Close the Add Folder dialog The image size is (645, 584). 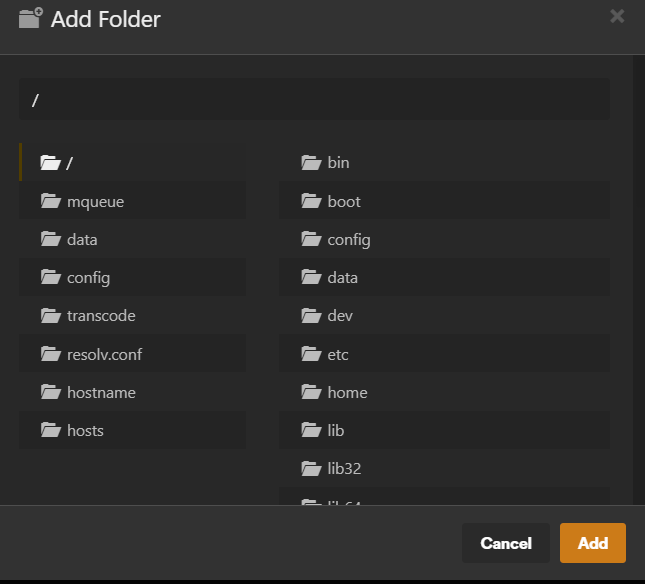617,16
